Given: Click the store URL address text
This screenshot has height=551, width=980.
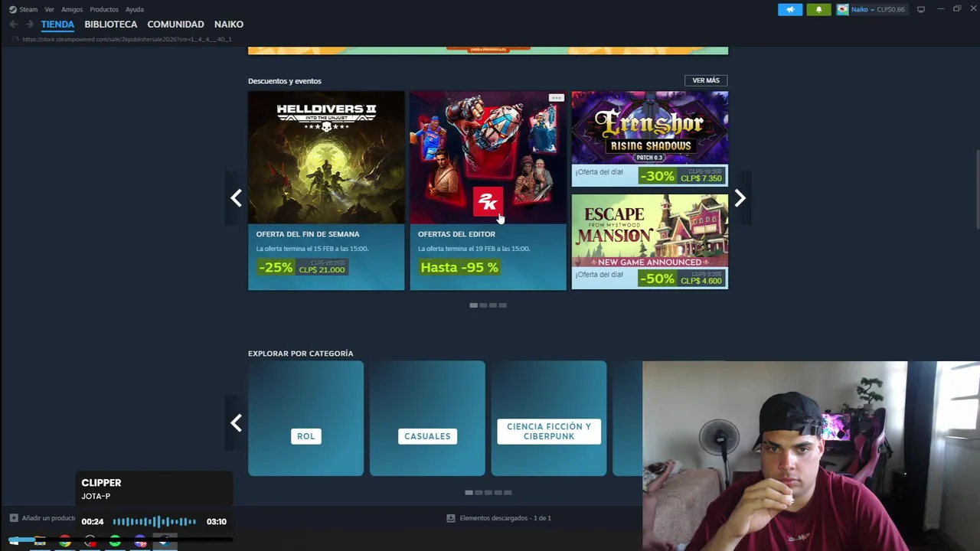Looking at the screenshot, I should [127, 39].
